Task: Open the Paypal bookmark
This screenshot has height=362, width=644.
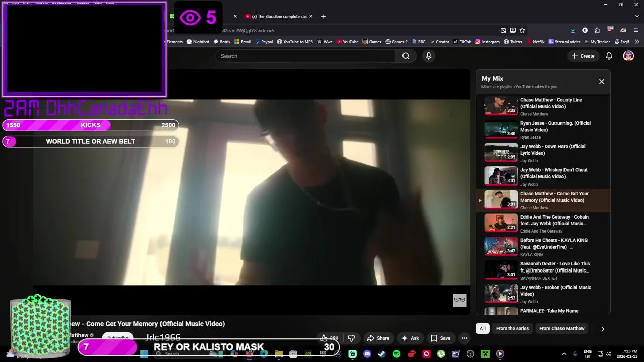Action: coord(264,42)
